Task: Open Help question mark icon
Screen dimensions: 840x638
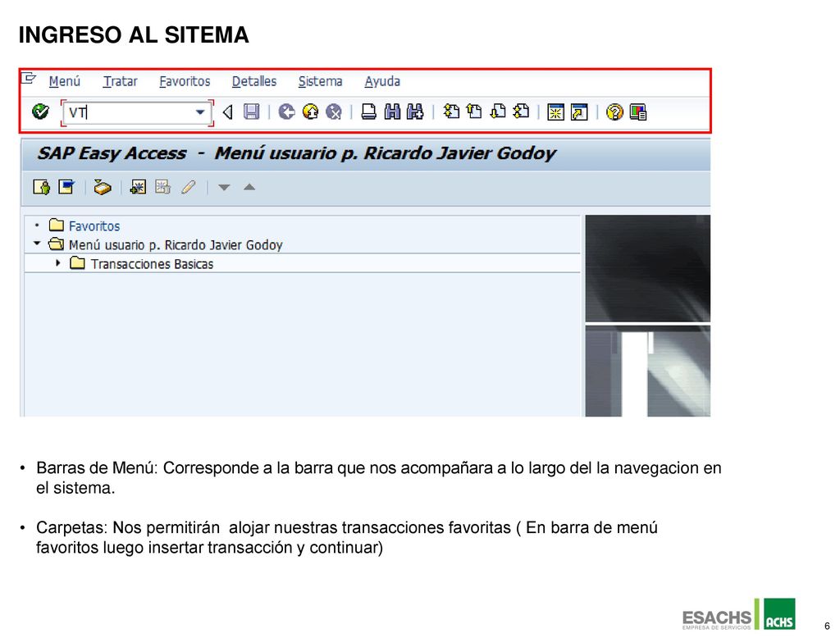Action: click(614, 112)
